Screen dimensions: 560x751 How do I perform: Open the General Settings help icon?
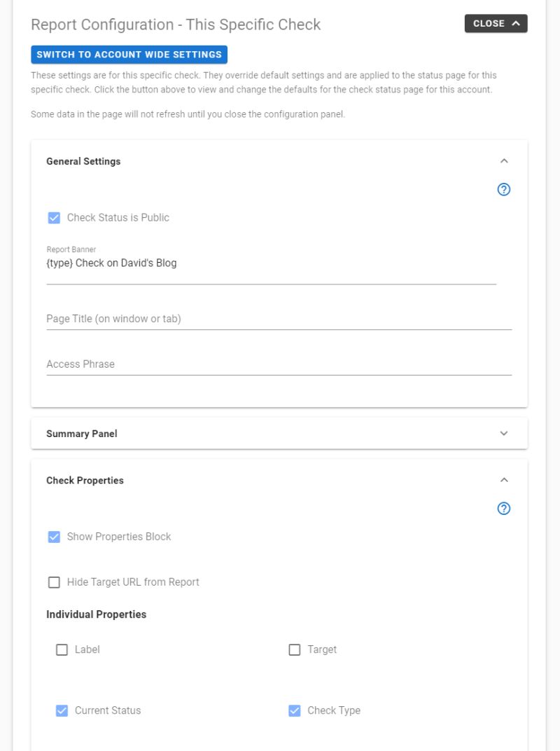(503, 189)
